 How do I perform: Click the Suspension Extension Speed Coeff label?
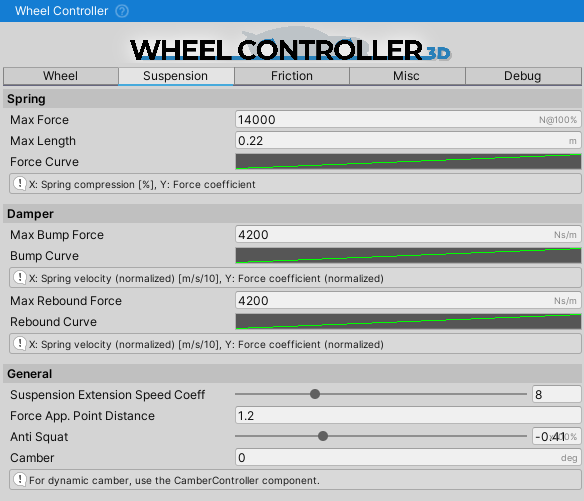108,395
